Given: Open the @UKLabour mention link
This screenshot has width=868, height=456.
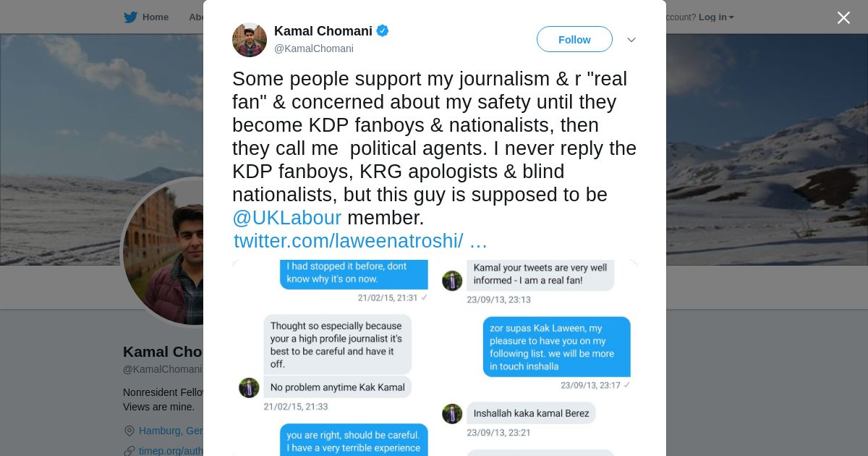Looking at the screenshot, I should pos(286,218).
